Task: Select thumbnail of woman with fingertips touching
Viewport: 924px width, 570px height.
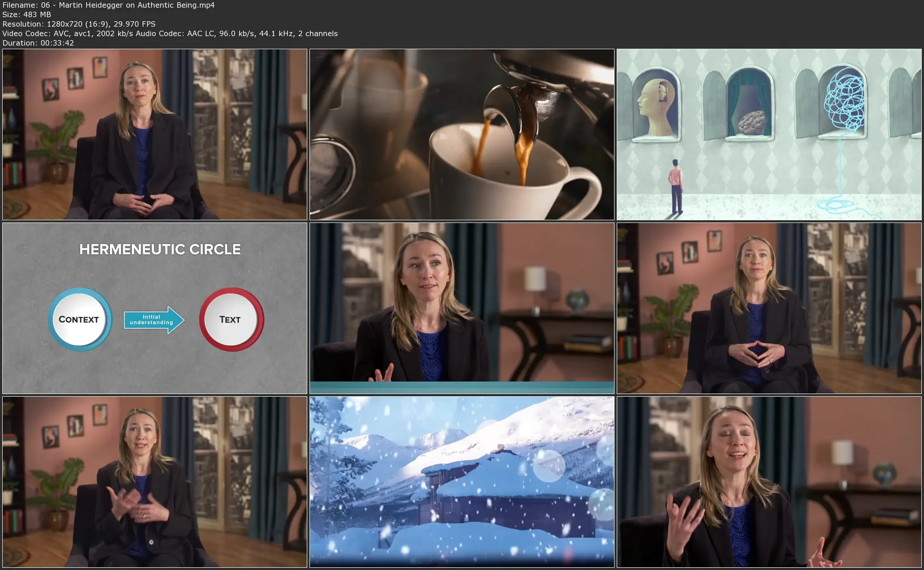Action: pyautogui.click(x=769, y=308)
